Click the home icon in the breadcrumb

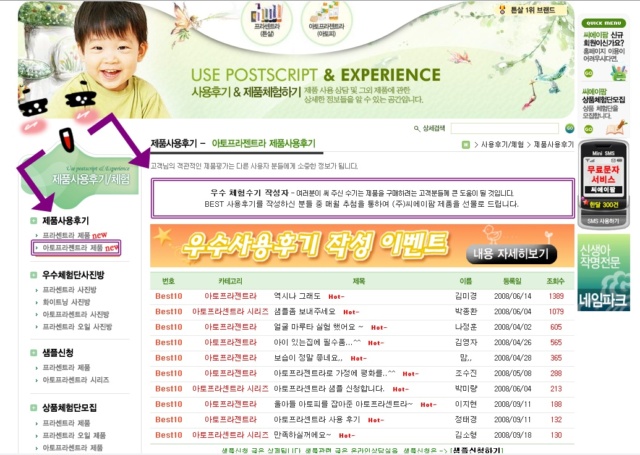point(465,145)
